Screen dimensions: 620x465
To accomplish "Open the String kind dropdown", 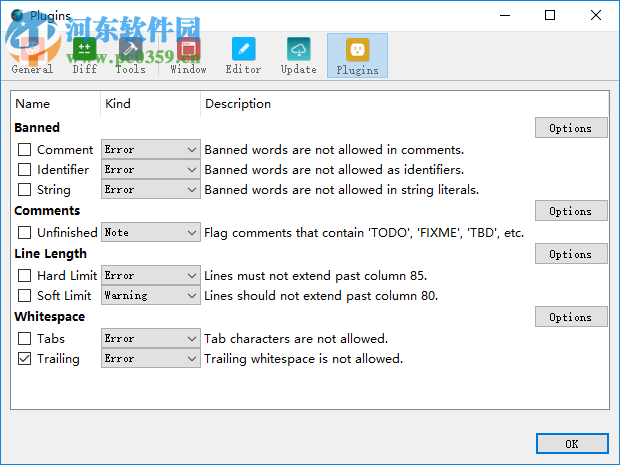I will pos(151,189).
